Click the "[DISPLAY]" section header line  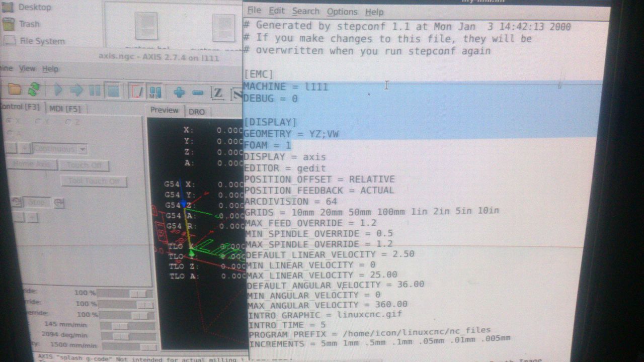pyautogui.click(x=270, y=122)
